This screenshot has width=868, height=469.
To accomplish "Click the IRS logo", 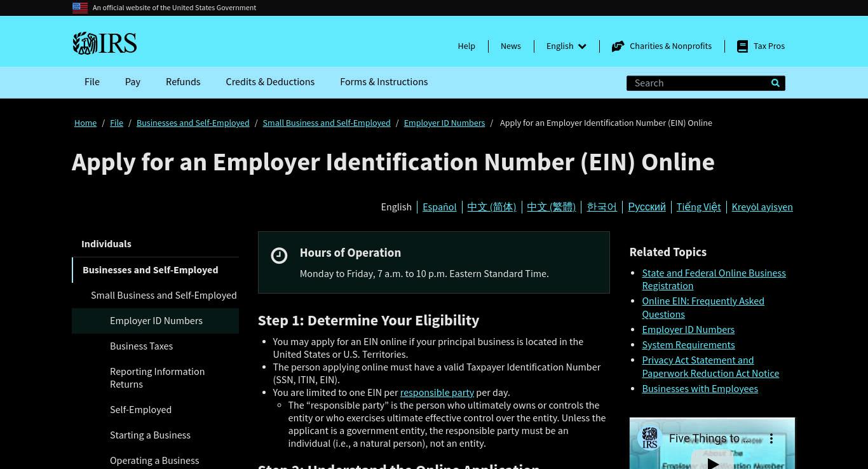I will tap(105, 43).
